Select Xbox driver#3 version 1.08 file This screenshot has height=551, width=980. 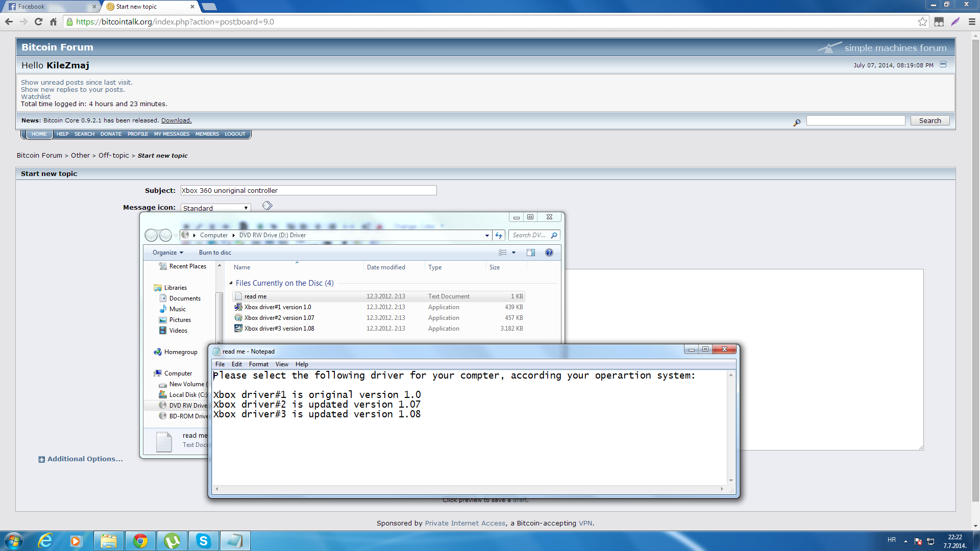coord(279,329)
